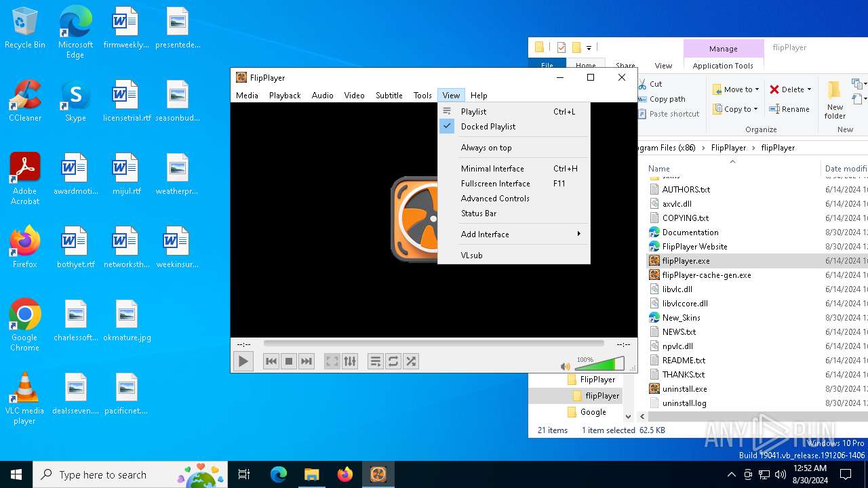Open File Explorer from taskbar
Screen dimensions: 868x488
point(311,474)
